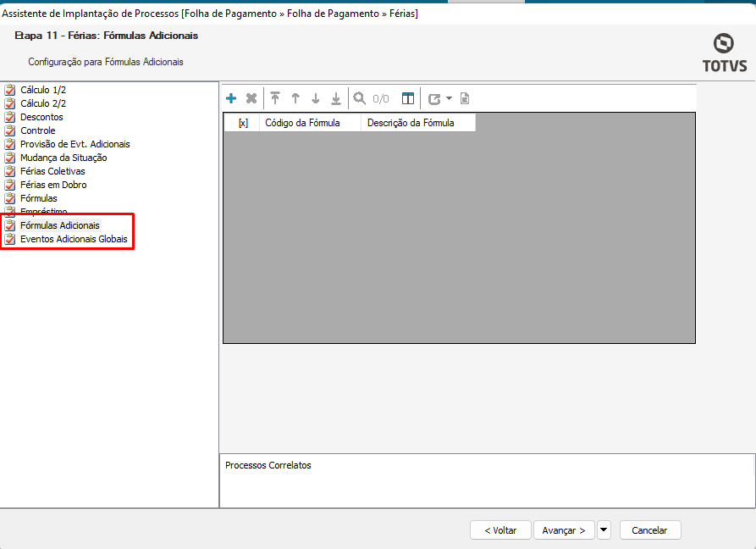Image resolution: width=756 pixels, height=549 pixels.
Task: Click the Avançar button
Action: [564, 530]
